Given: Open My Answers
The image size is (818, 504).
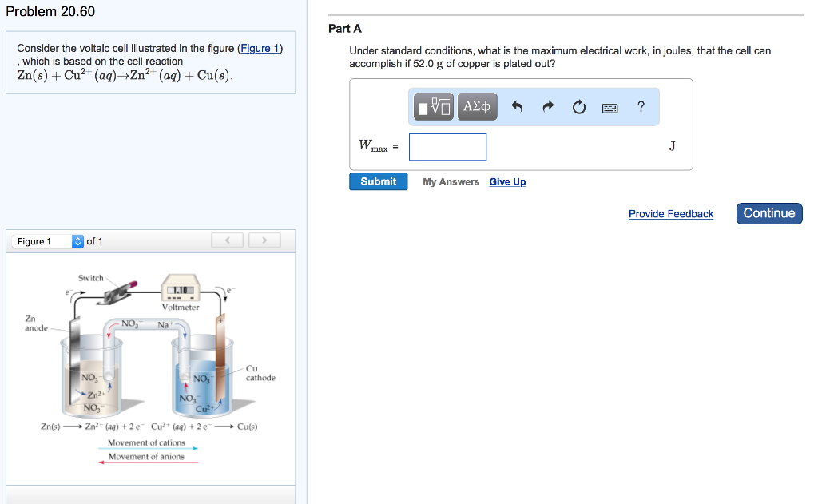Looking at the screenshot, I should coord(451,181).
